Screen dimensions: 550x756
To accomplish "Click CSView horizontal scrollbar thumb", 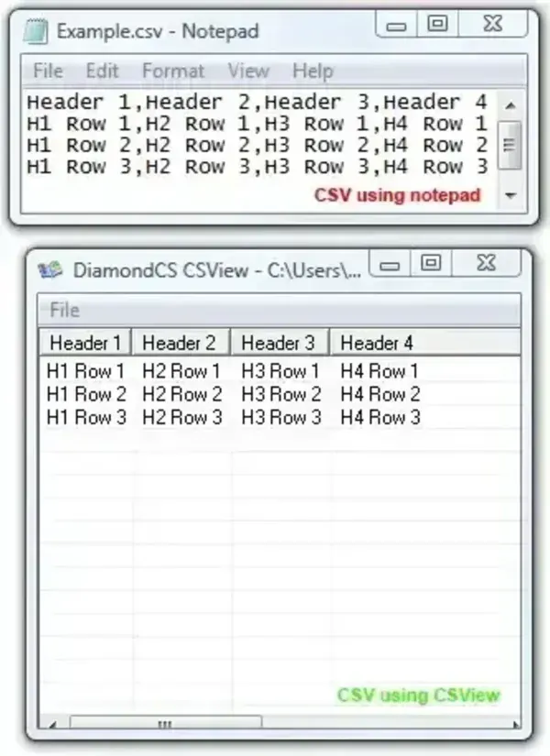I will pos(166,723).
